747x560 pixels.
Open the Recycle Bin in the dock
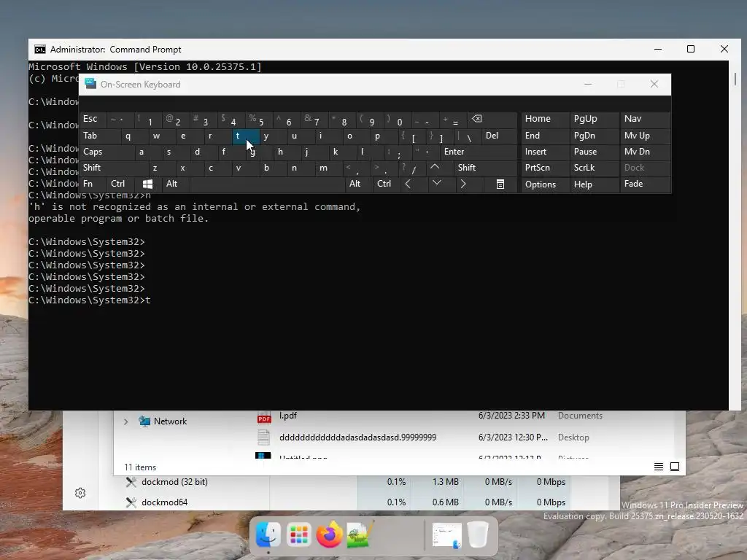click(x=477, y=534)
